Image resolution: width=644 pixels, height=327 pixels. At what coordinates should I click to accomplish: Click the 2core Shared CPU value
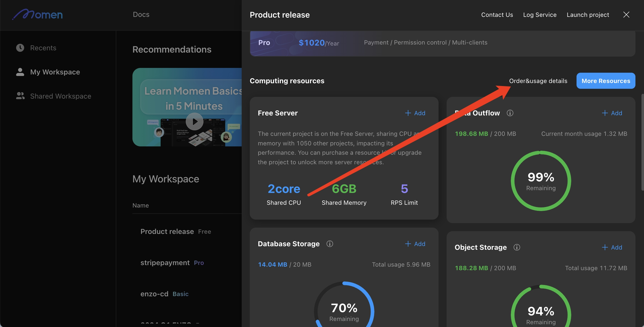284,189
